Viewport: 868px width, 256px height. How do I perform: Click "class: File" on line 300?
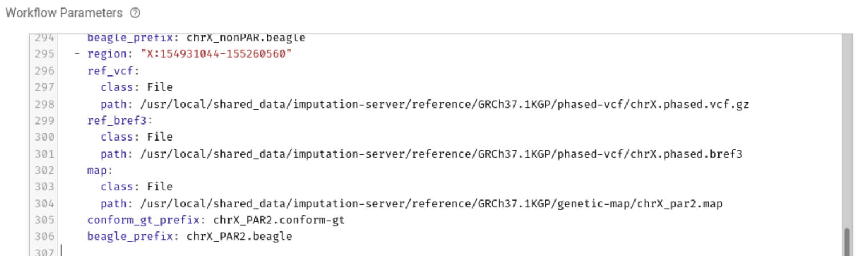tap(136, 137)
